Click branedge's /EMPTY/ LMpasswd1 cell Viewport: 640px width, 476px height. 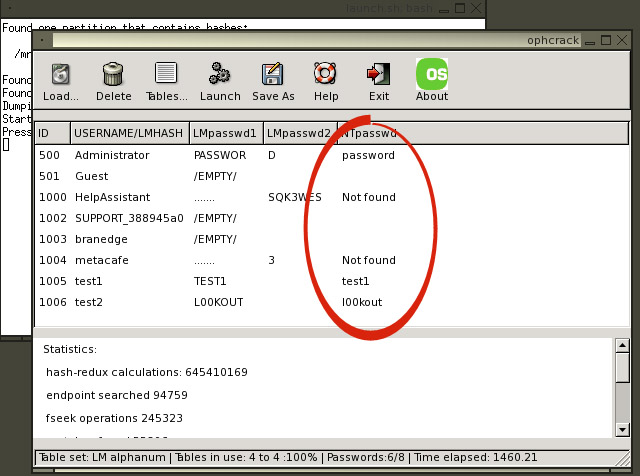(215, 239)
